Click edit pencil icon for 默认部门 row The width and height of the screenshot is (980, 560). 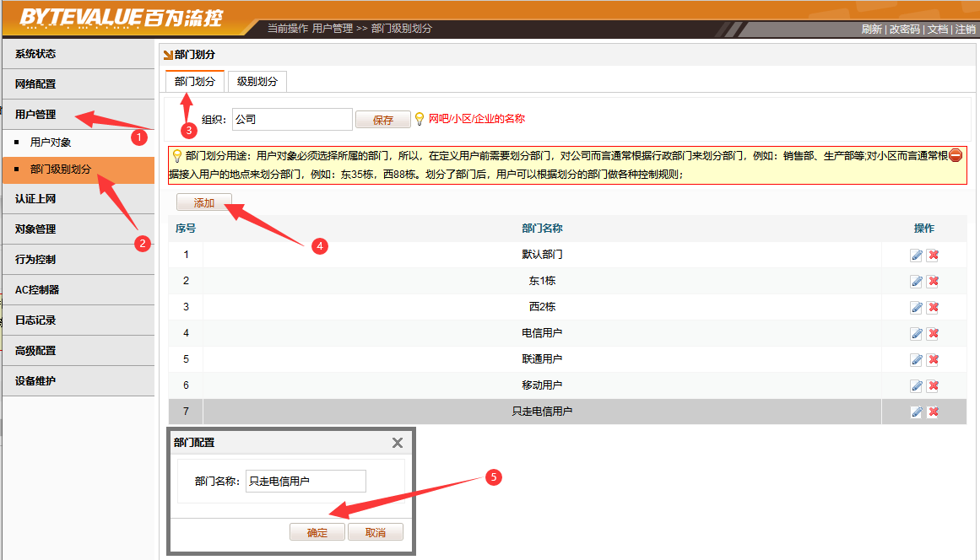tap(917, 256)
